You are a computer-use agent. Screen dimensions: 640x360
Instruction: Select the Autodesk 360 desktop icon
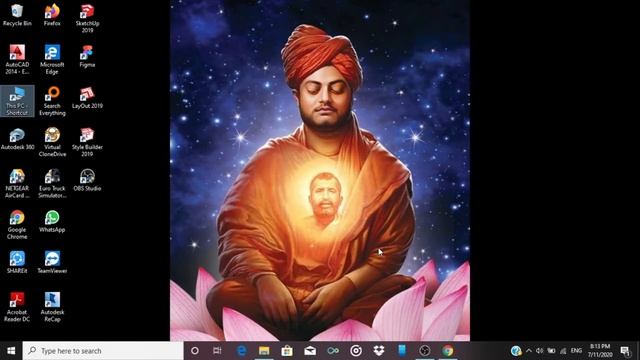click(x=17, y=139)
